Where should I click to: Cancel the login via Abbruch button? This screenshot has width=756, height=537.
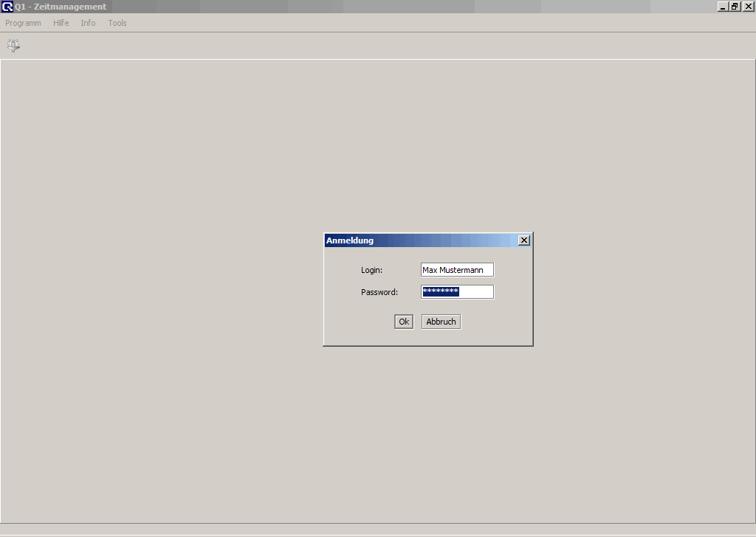[x=441, y=322]
